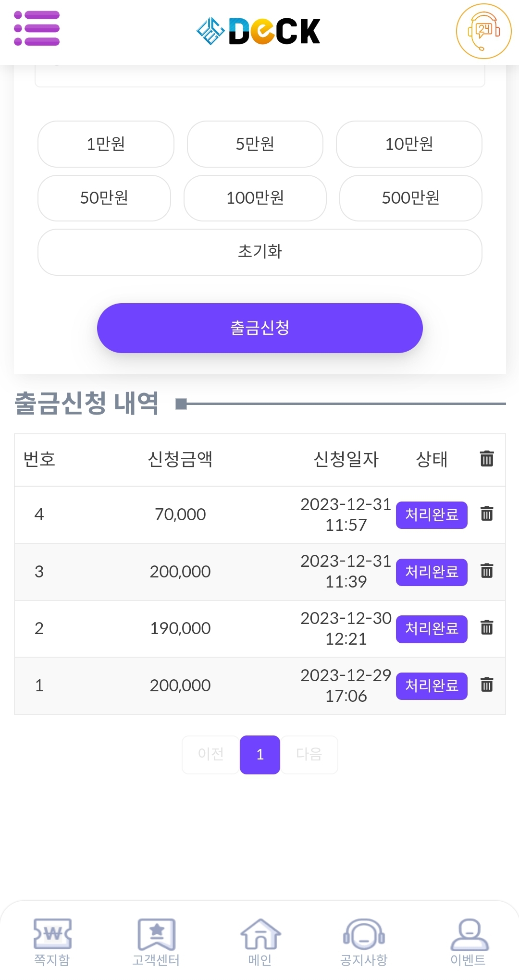Select page 1 in pagination
The width and height of the screenshot is (519, 980).
pos(259,755)
